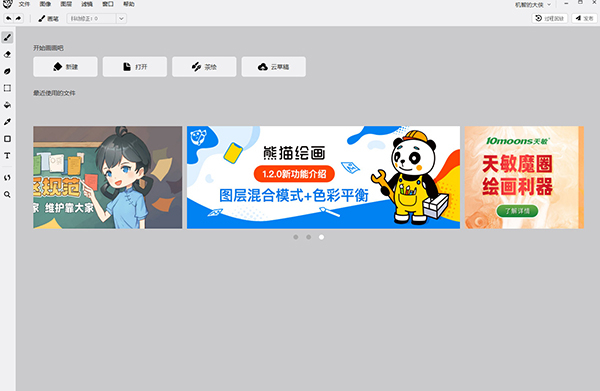
Task: Select the first carousel dot
Action: (x=296, y=237)
